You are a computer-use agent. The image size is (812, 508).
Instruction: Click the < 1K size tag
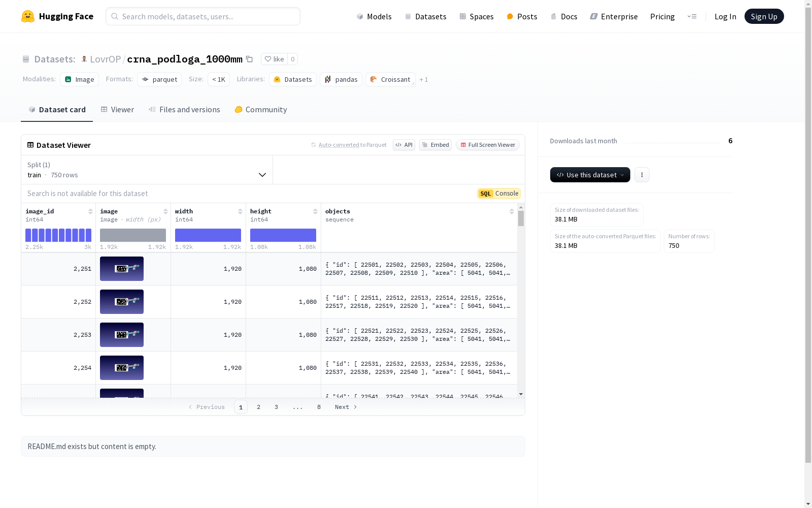point(219,79)
